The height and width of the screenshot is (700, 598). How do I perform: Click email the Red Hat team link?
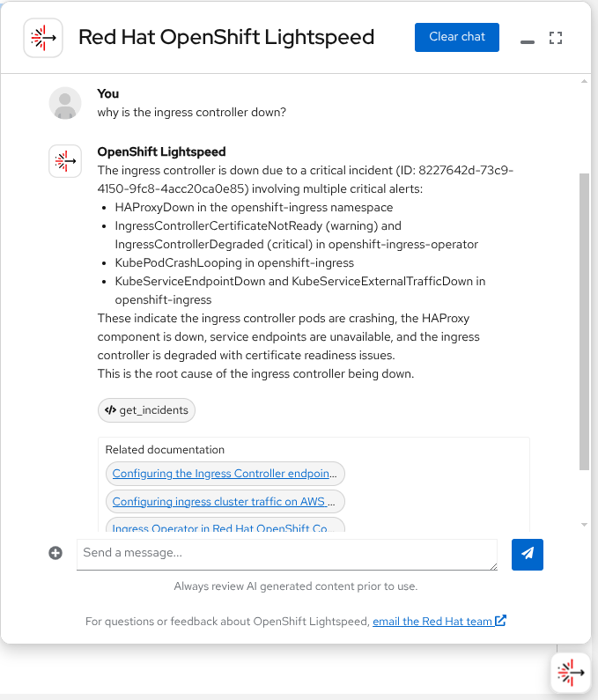click(x=432, y=622)
